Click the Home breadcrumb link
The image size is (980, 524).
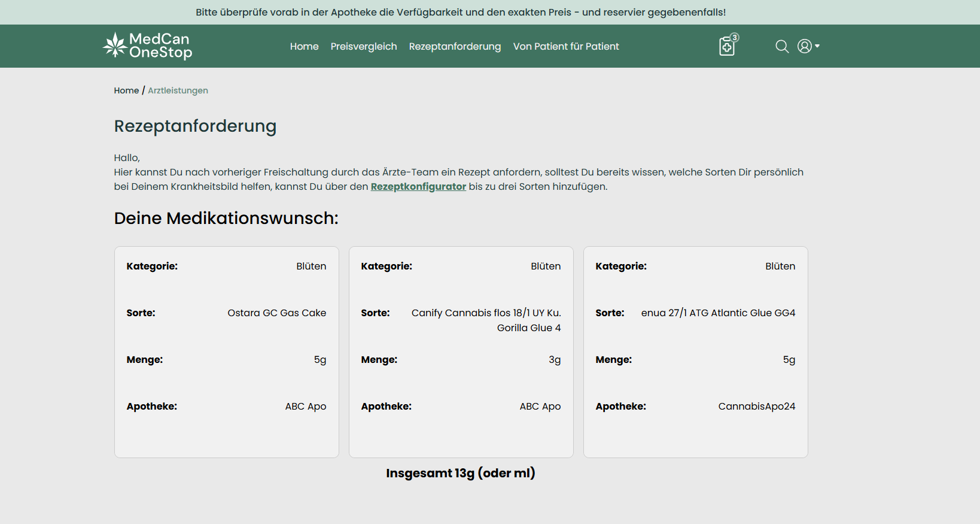[x=126, y=90]
